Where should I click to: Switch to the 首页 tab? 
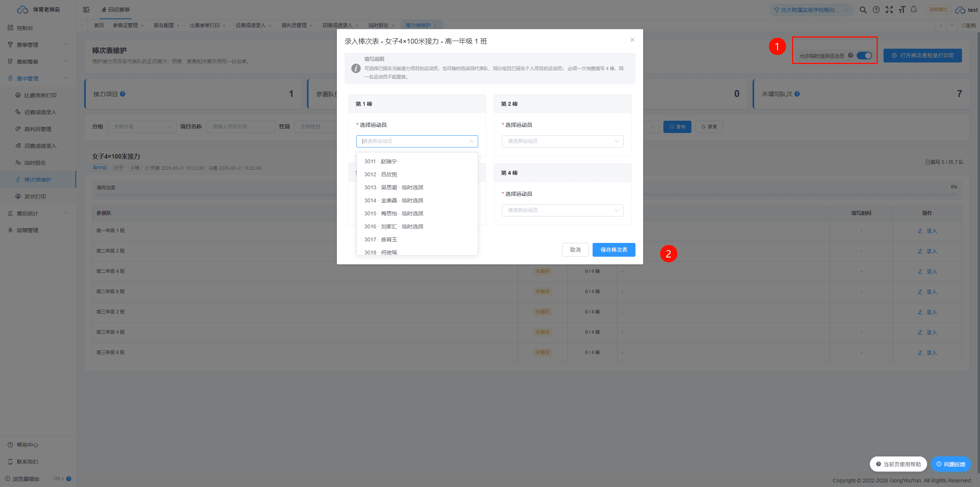99,25
